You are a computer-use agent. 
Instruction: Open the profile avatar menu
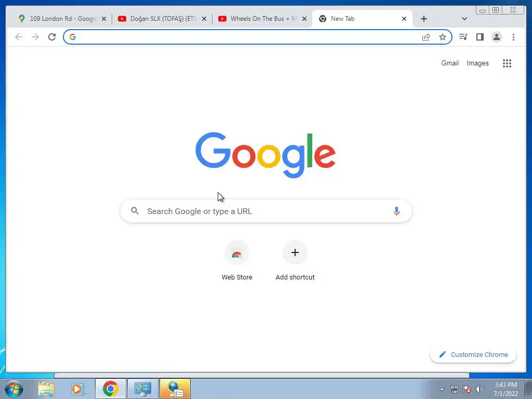tap(496, 37)
